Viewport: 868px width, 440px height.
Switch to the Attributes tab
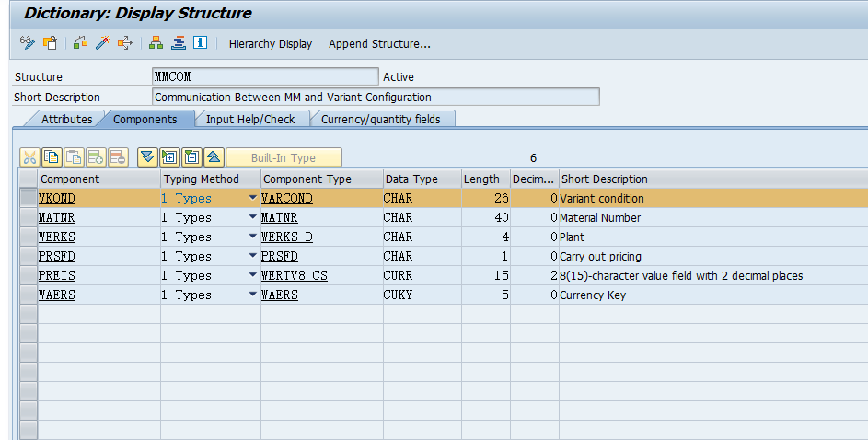pyautogui.click(x=66, y=119)
